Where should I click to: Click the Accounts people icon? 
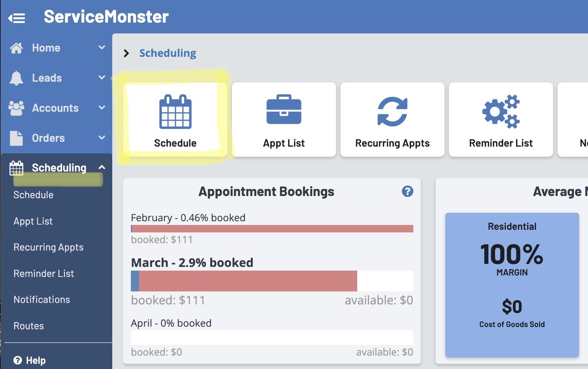coord(16,108)
